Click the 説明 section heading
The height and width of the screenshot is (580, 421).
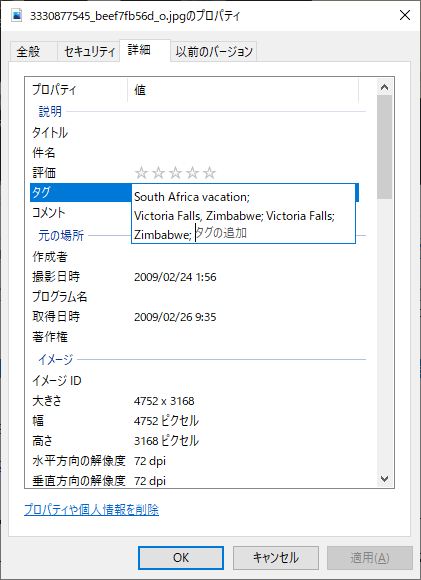pyautogui.click(x=50, y=111)
